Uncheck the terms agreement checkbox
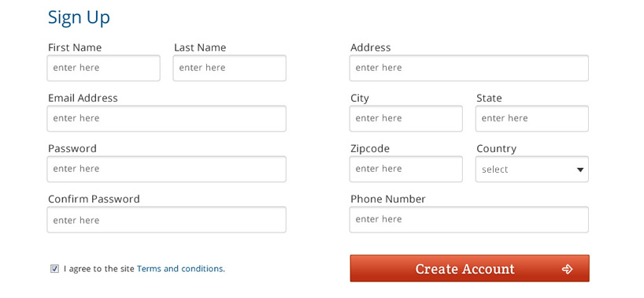This screenshot has width=644, height=298. (x=54, y=269)
